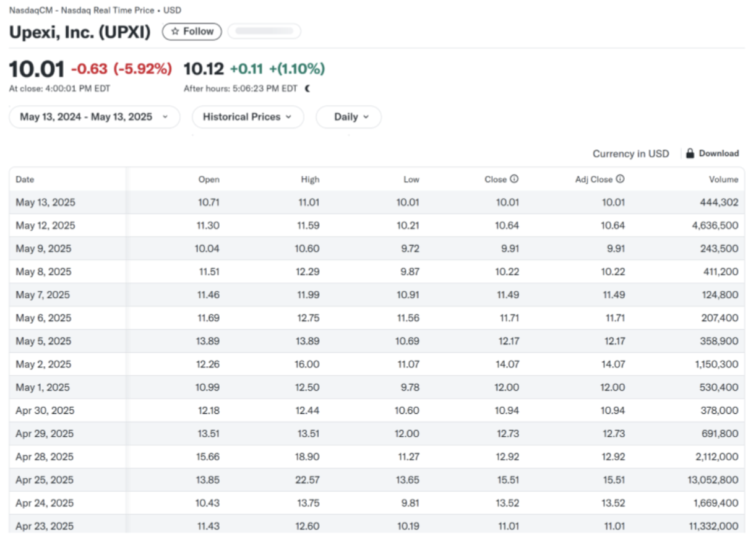Click the high value 22.57
The width and height of the screenshot is (756, 542).
[308, 480]
